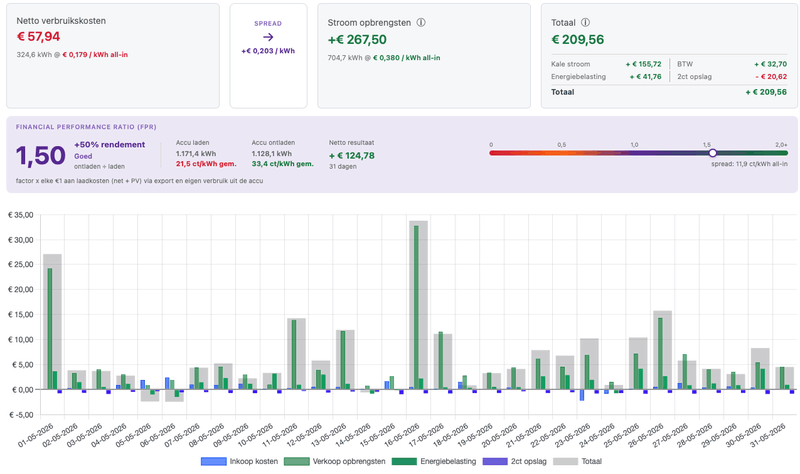Viewport: 800px width, 474px height.
Task: Click Netto resultaat + € 124,78
Action: (352, 156)
